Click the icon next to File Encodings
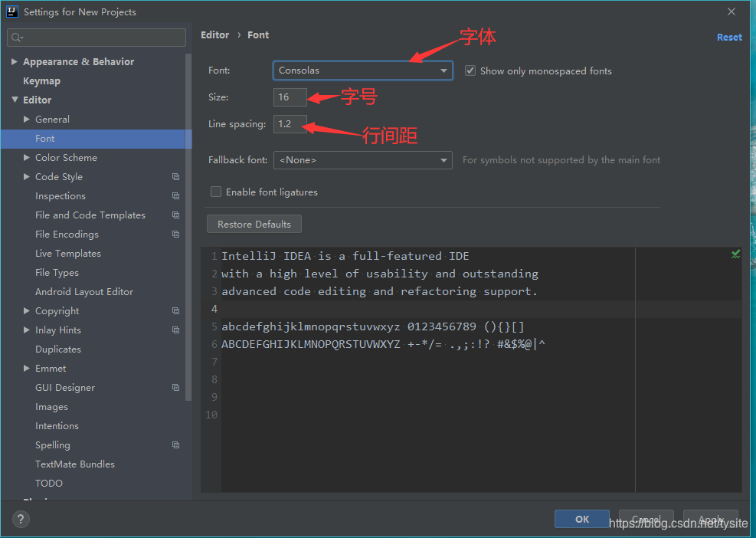This screenshot has height=538, width=756. click(x=176, y=235)
